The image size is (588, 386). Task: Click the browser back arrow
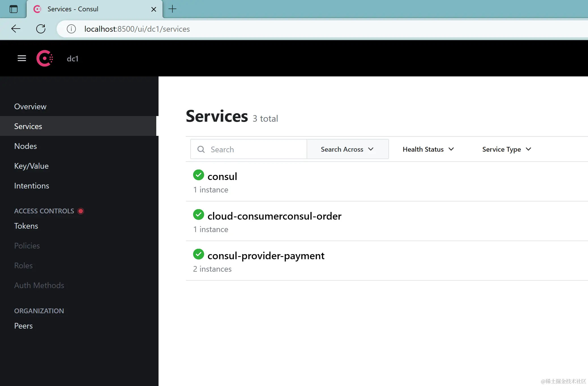[x=16, y=29]
